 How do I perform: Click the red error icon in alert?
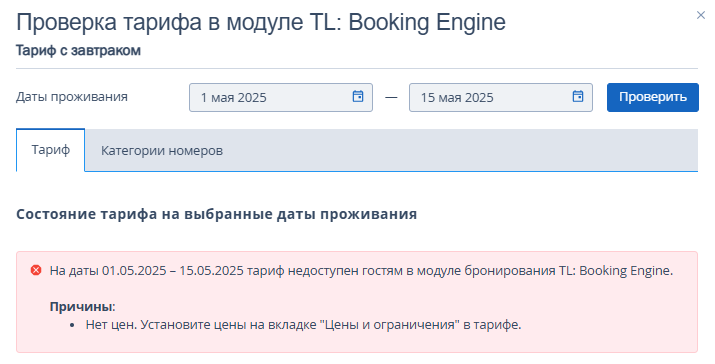pos(36,270)
